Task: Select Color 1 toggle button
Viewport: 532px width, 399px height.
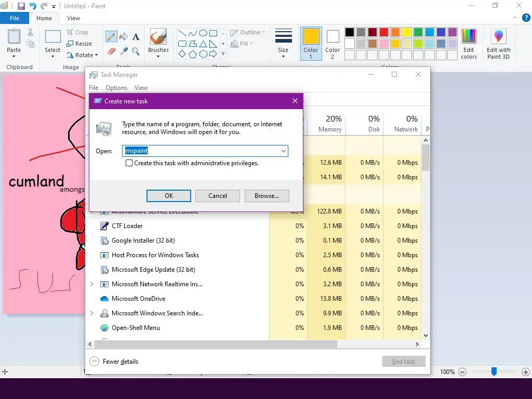Action: click(x=311, y=44)
